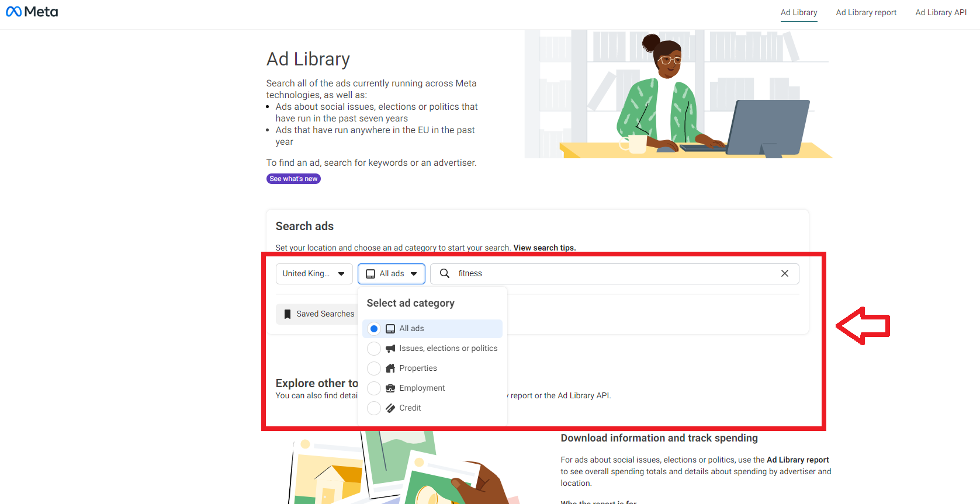
Task: Click the All ads label in list
Action: [x=411, y=329]
